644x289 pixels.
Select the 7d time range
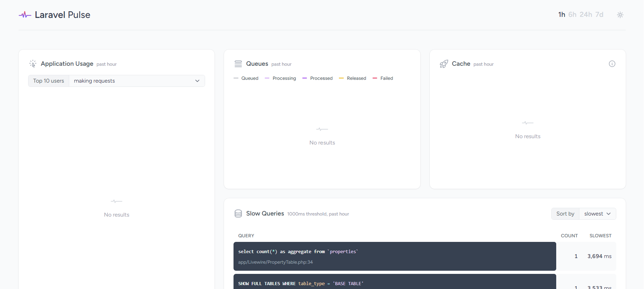click(599, 14)
